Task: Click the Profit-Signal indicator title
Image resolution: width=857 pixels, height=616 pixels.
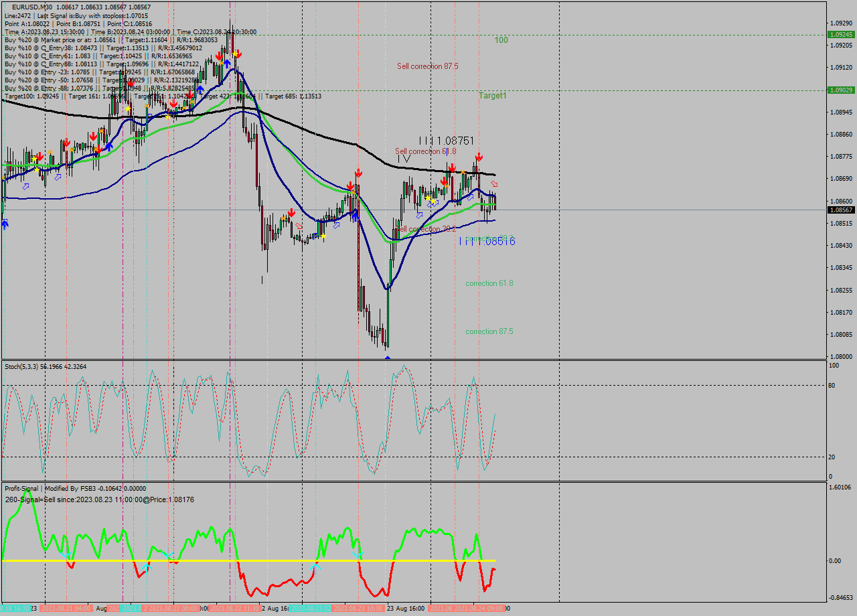Action: pos(20,488)
